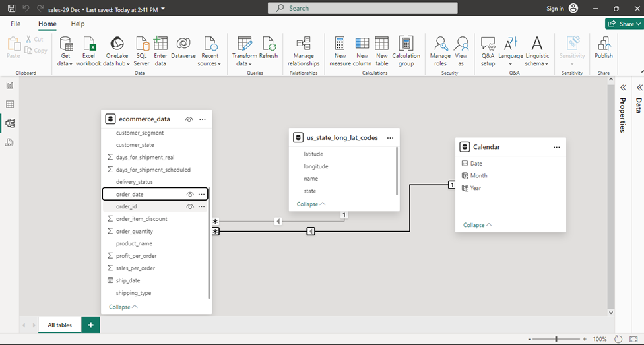
Task: Select the Month field in Calendar
Action: [478, 175]
